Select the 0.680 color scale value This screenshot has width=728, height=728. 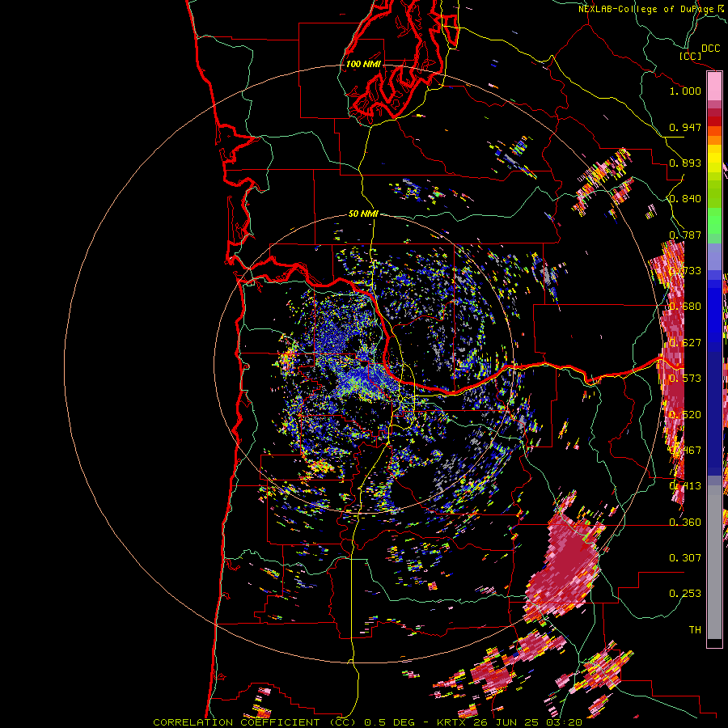(x=685, y=307)
